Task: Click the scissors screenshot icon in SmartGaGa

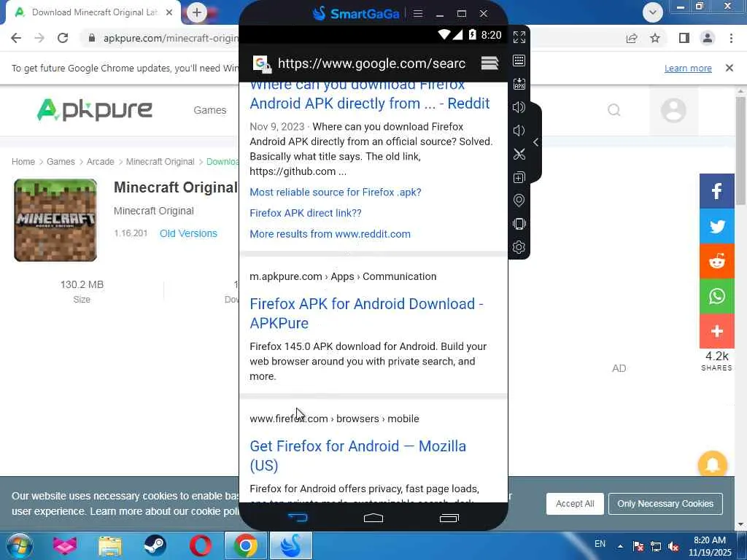Action: click(519, 154)
